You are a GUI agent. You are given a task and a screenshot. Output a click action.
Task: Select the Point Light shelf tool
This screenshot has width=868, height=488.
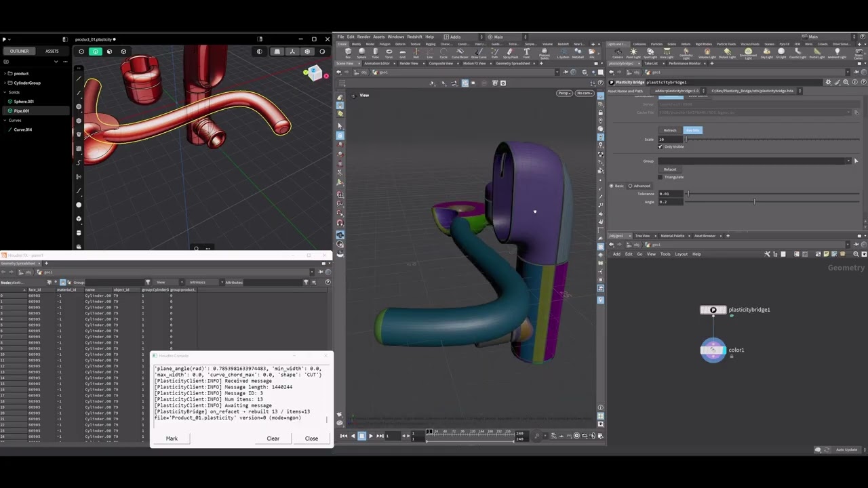(x=633, y=52)
